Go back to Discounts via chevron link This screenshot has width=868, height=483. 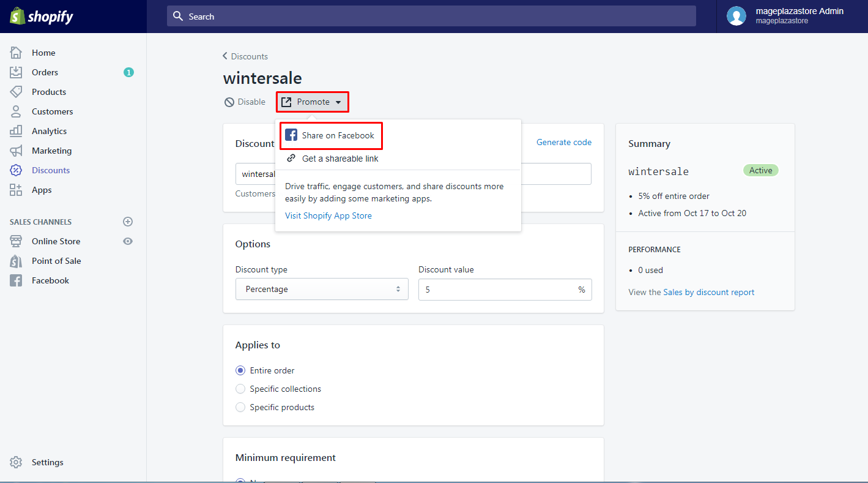[245, 56]
